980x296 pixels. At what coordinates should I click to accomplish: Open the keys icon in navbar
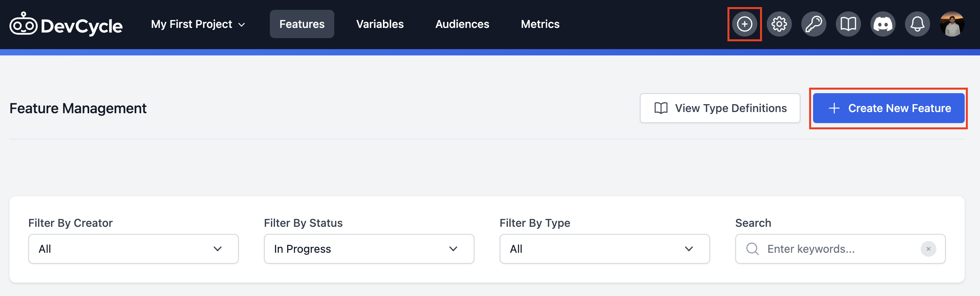813,24
